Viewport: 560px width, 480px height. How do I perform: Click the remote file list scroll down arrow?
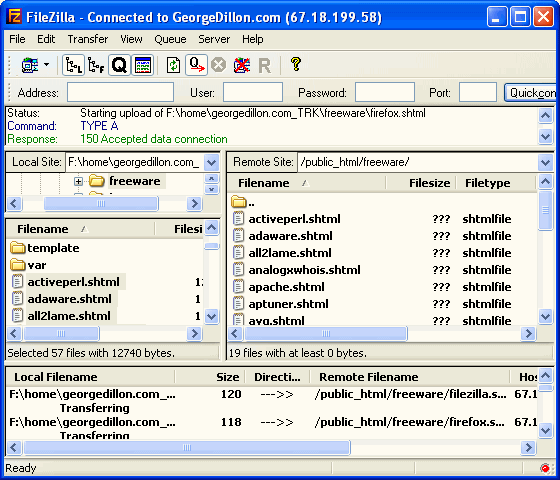(545, 316)
